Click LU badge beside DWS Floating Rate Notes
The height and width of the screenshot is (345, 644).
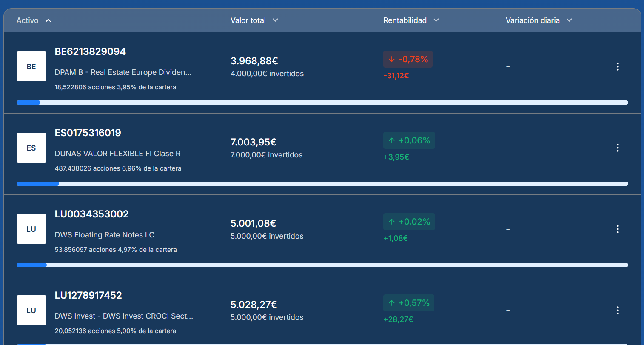click(31, 229)
